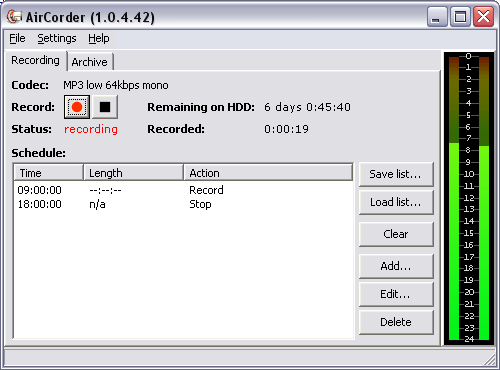Open the Settings menu
This screenshot has width=500, height=370.
pyautogui.click(x=57, y=38)
